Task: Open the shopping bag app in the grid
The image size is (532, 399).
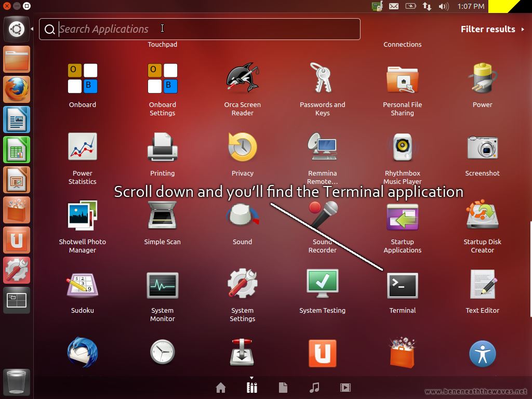Action: click(x=403, y=353)
